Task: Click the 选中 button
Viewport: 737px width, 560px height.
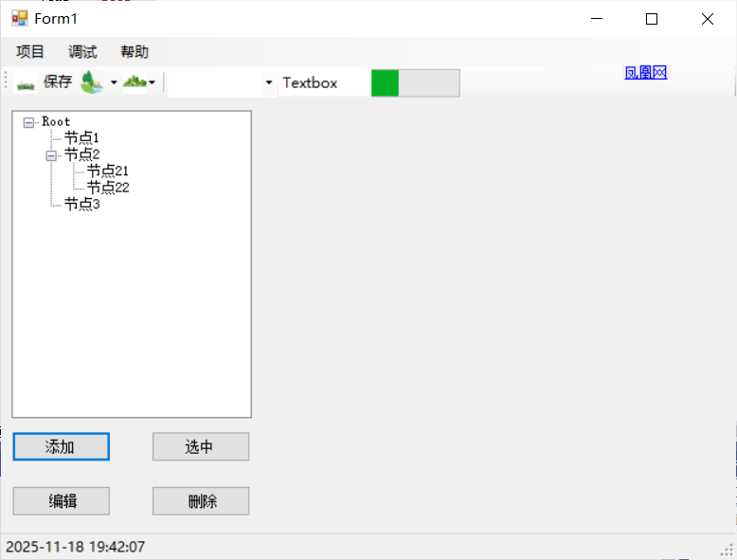Action: (x=201, y=446)
